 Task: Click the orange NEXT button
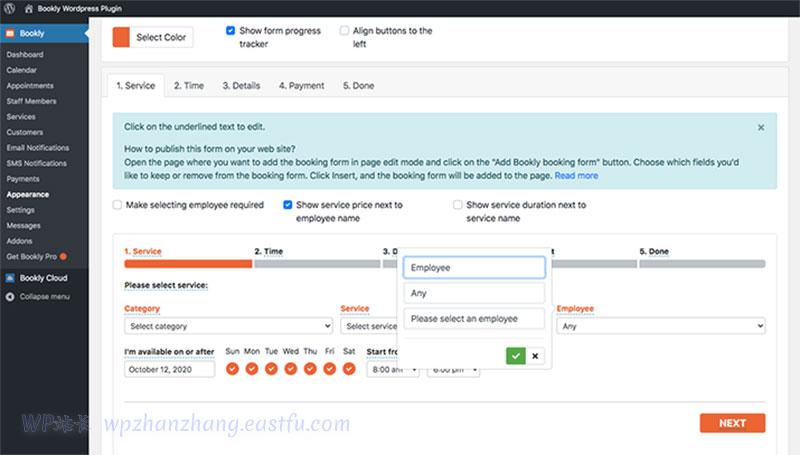[x=732, y=423]
